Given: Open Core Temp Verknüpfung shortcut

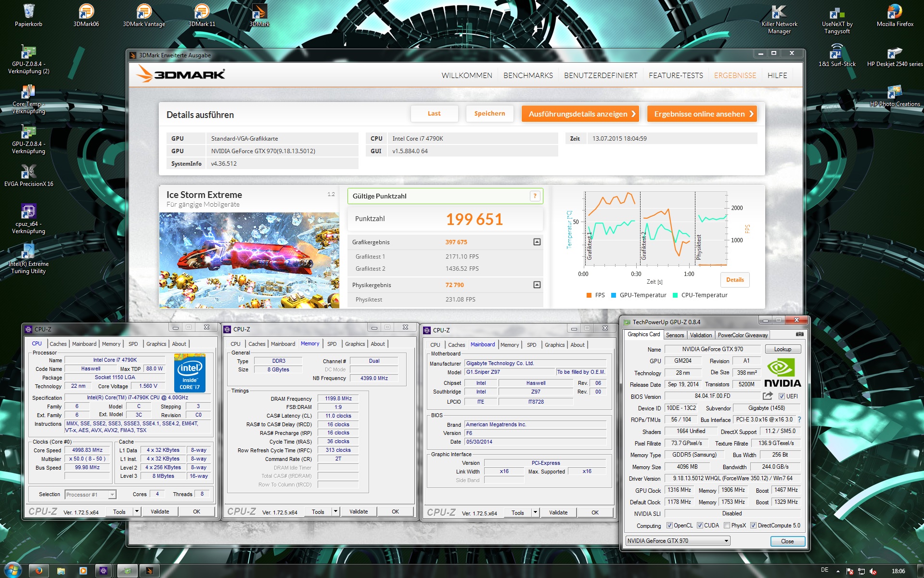Looking at the screenshot, I should (28, 99).
